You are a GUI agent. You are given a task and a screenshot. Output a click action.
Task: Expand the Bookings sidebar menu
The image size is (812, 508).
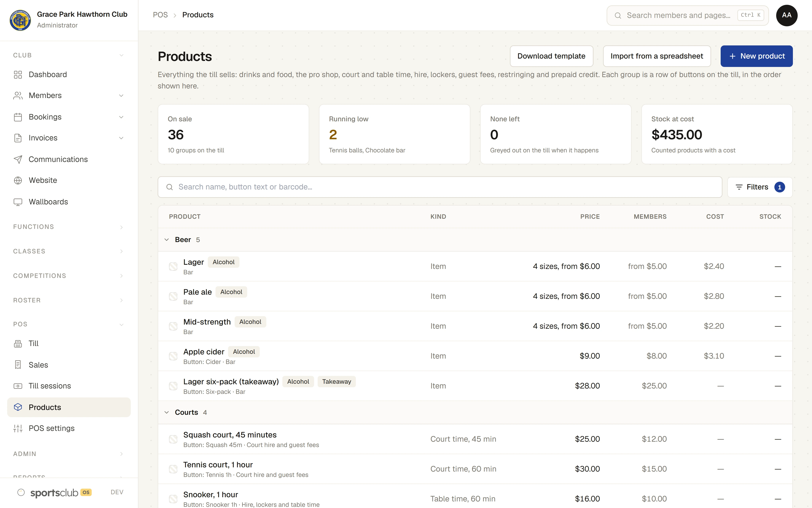[69, 117]
